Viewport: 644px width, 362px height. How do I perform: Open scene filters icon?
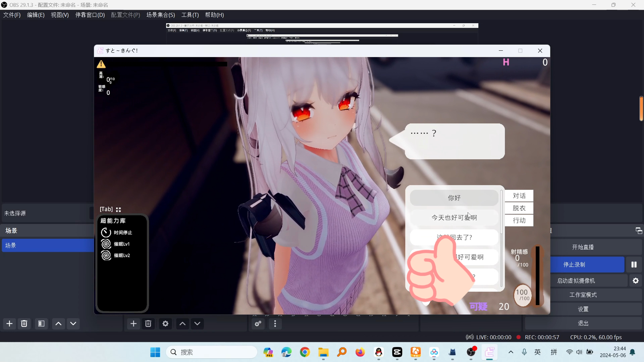(41, 323)
